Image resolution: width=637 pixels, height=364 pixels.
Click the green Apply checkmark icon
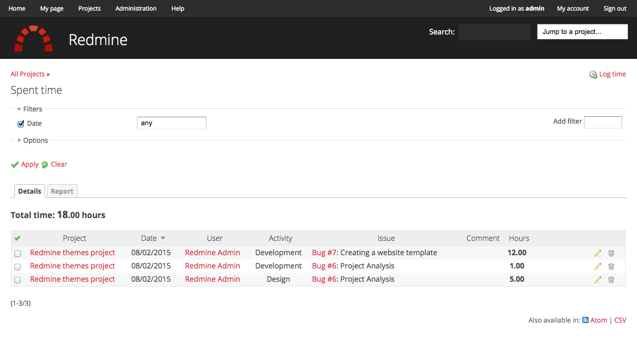coord(15,164)
